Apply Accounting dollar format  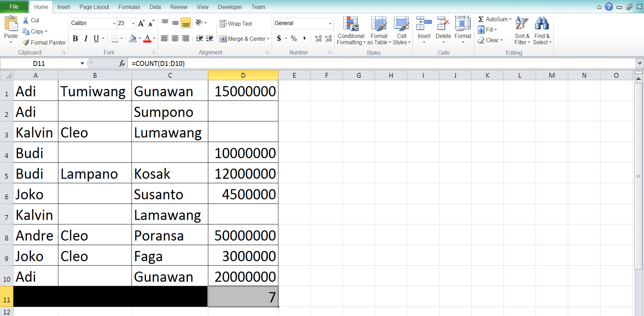point(279,39)
